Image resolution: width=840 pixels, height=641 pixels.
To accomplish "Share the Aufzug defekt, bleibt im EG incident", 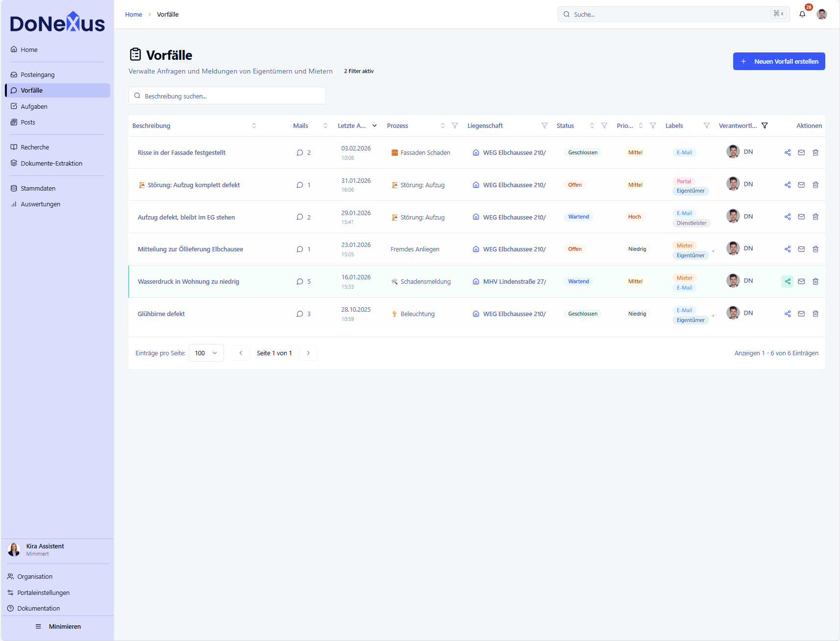I will tap(788, 217).
